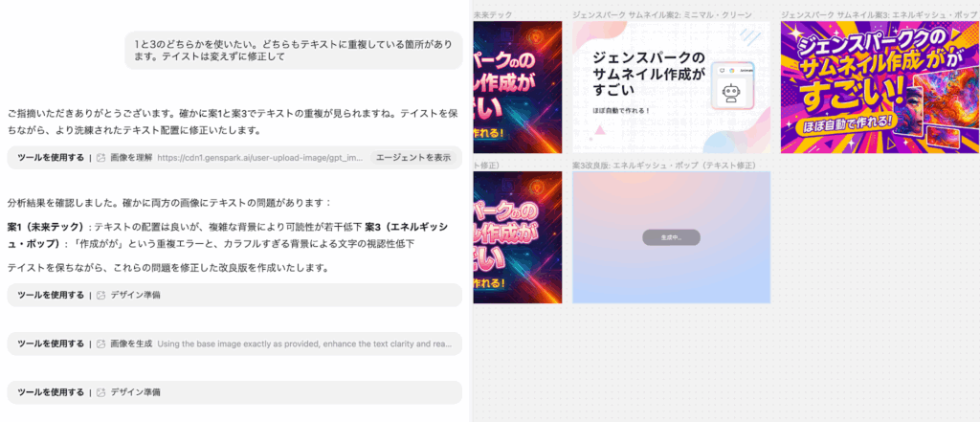Screen dimensions: 980x422
Task: Click the user message bubble about 案1と3
Action: (293, 50)
